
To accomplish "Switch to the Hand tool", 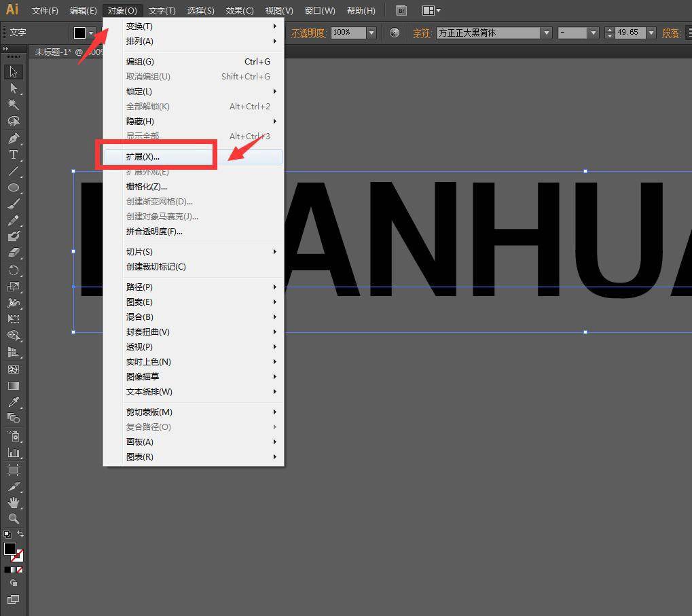I will [x=13, y=503].
